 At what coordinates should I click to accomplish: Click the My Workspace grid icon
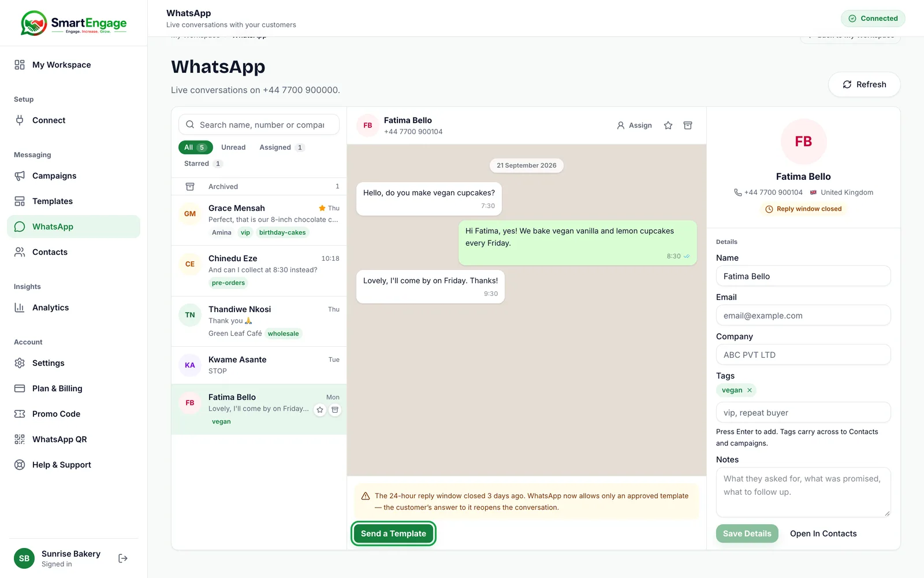pyautogui.click(x=20, y=65)
